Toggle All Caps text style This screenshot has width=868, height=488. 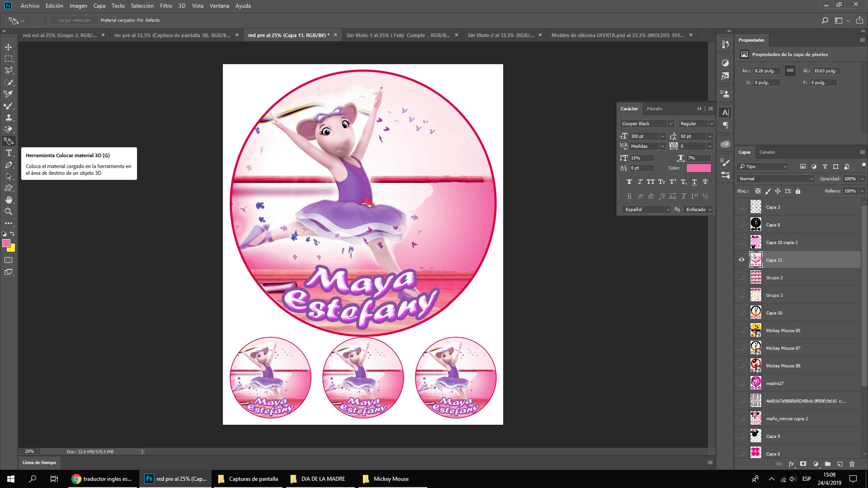(x=651, y=182)
